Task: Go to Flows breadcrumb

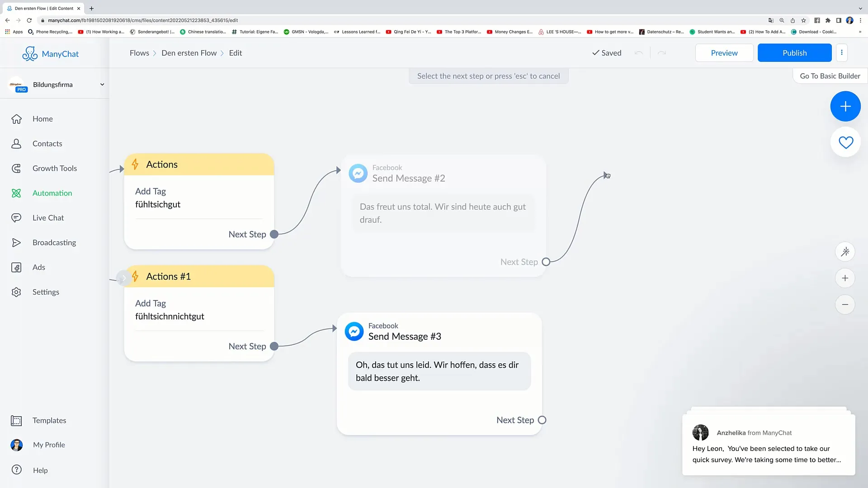Action: (139, 53)
